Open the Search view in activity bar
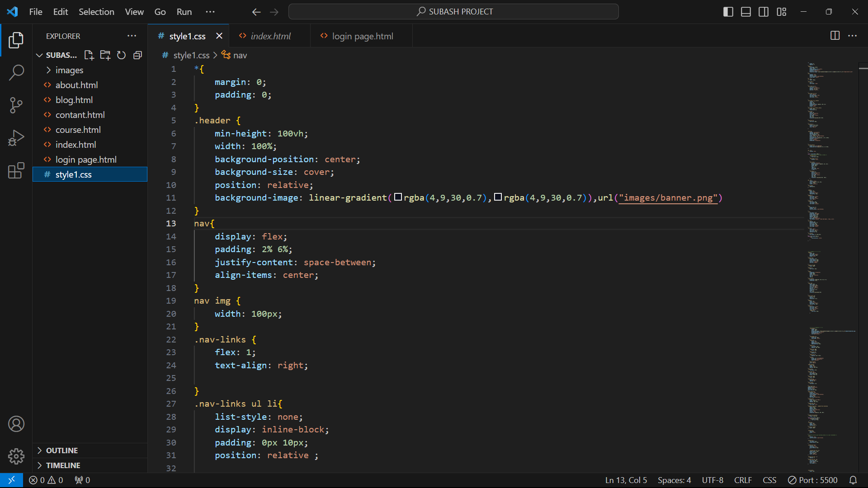This screenshot has height=488, width=868. (x=16, y=72)
